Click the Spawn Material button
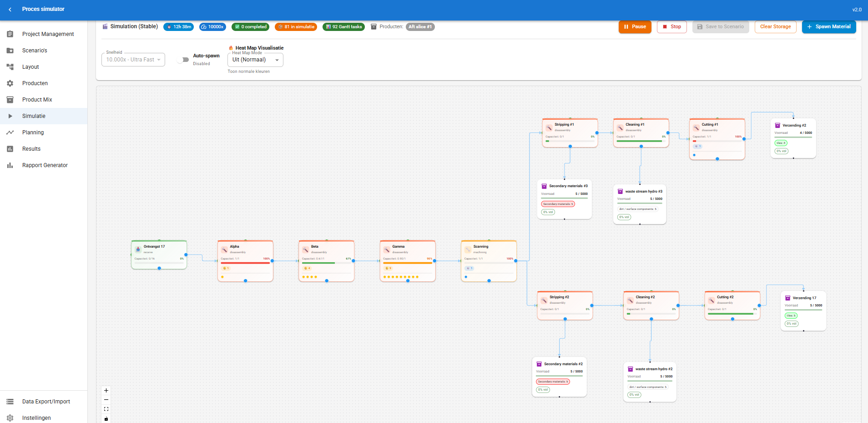This screenshot has height=423, width=868. click(828, 26)
